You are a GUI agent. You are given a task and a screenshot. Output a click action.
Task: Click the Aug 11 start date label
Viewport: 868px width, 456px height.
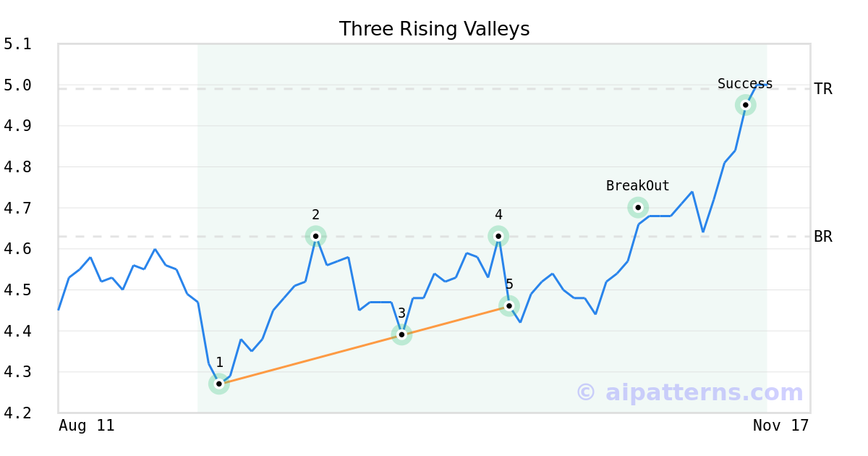point(86,426)
